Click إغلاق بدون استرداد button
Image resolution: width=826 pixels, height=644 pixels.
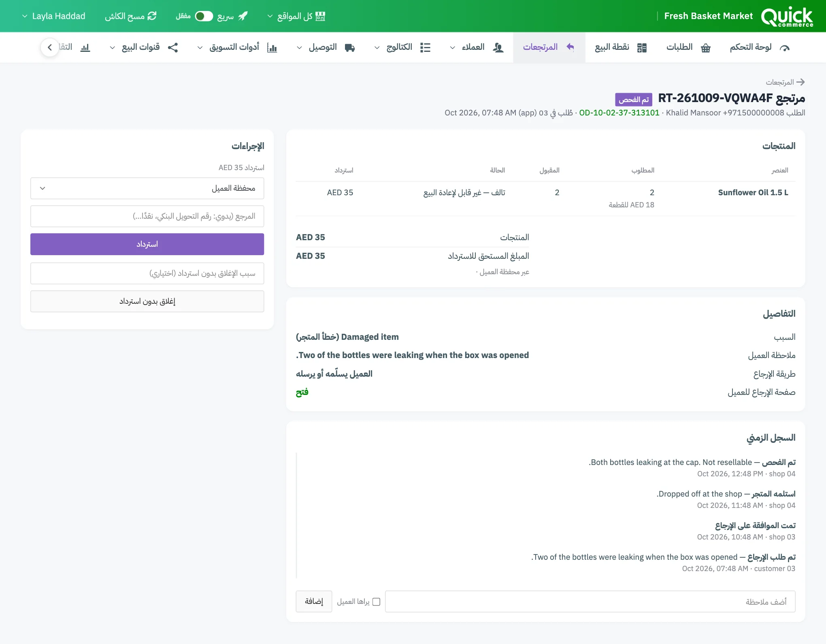pos(147,301)
